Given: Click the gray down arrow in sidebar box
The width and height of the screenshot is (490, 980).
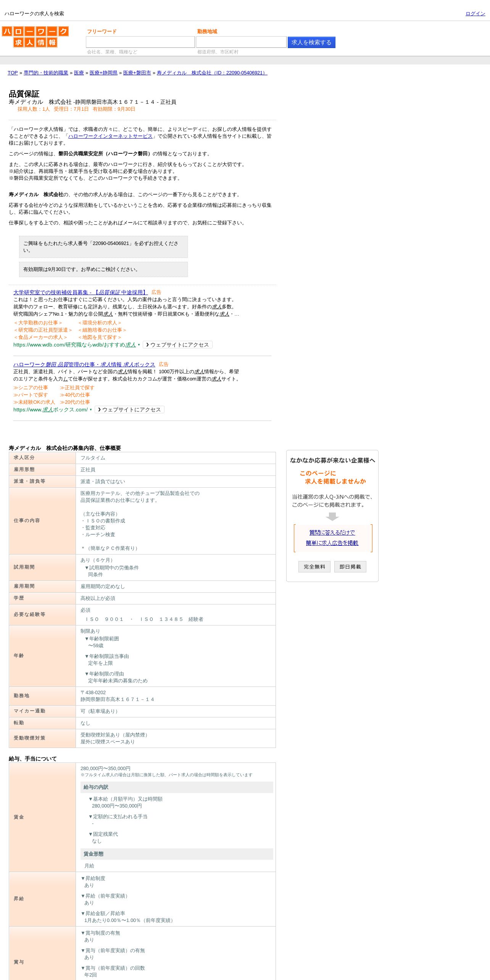Looking at the screenshot, I should click(332, 516).
